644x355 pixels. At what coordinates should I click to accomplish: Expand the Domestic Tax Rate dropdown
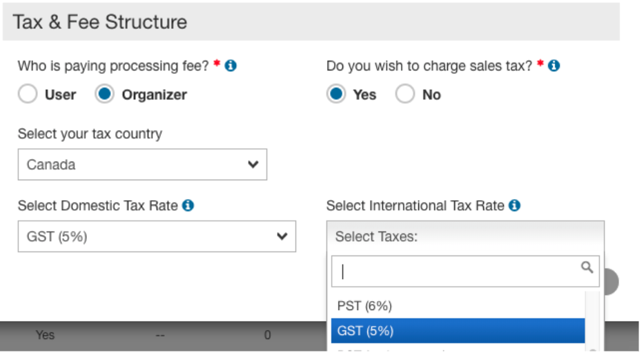pyautogui.click(x=157, y=237)
